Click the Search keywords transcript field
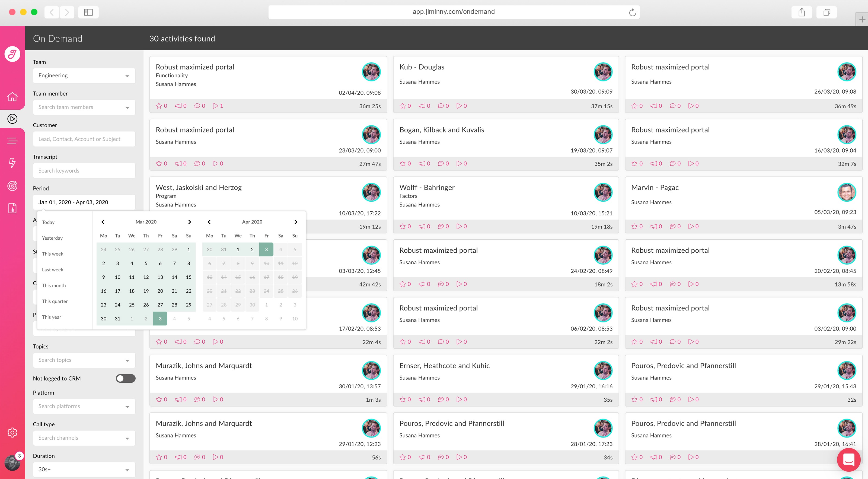This screenshot has width=868, height=479. tap(84, 170)
